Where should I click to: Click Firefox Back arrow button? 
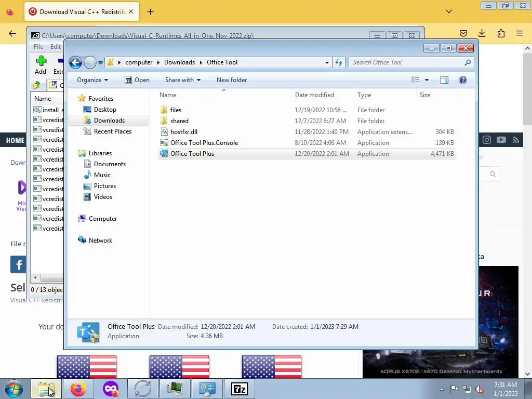click(12, 33)
